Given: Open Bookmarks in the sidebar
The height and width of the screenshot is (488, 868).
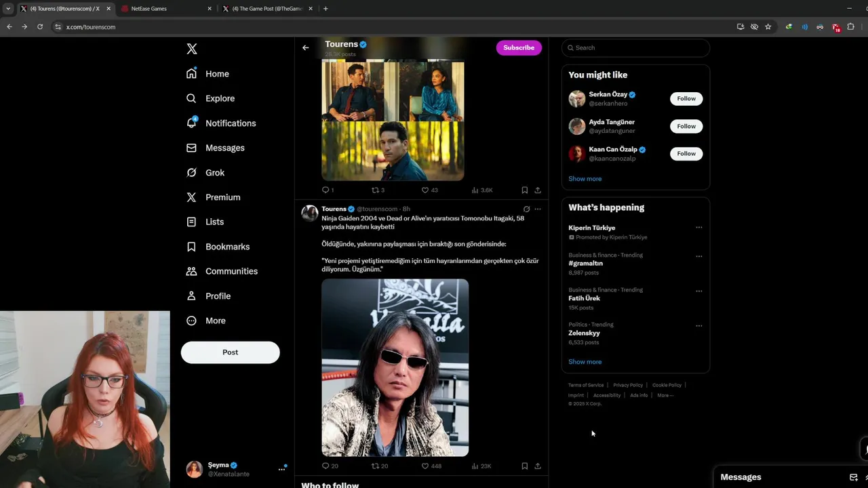Looking at the screenshot, I should [x=218, y=247].
